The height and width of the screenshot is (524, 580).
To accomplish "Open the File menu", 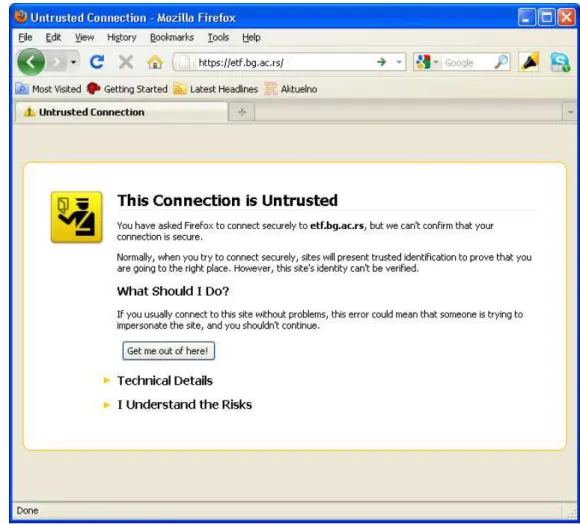I will click(25, 37).
